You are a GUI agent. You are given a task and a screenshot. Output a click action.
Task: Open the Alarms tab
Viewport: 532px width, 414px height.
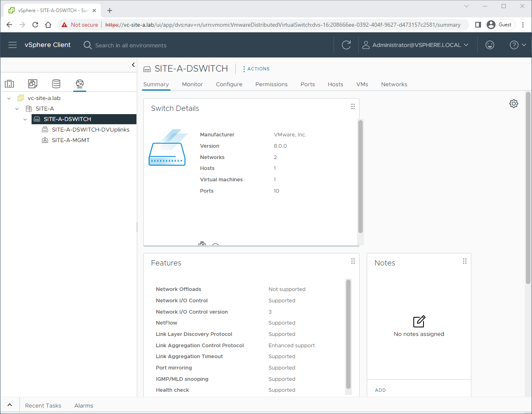click(84, 406)
